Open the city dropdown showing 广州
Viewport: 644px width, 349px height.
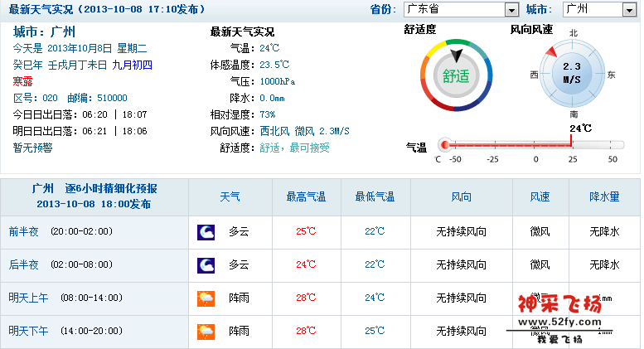tap(599, 9)
